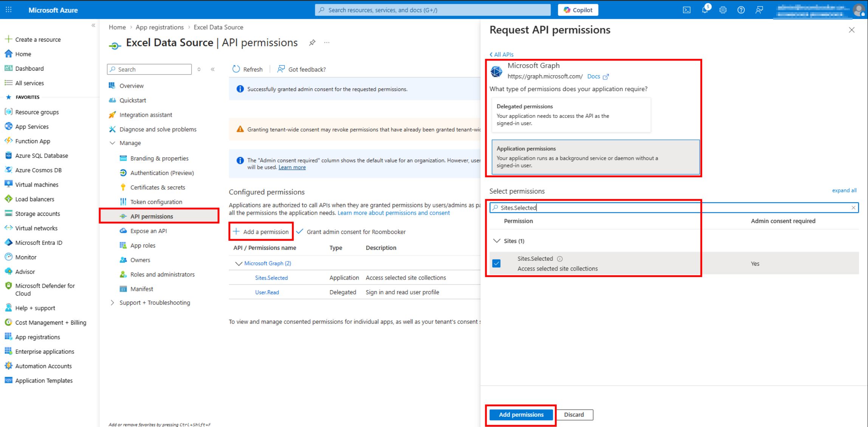The height and width of the screenshot is (427, 868).
Task: Open Cloud Shell terminal icon
Action: 686,10
